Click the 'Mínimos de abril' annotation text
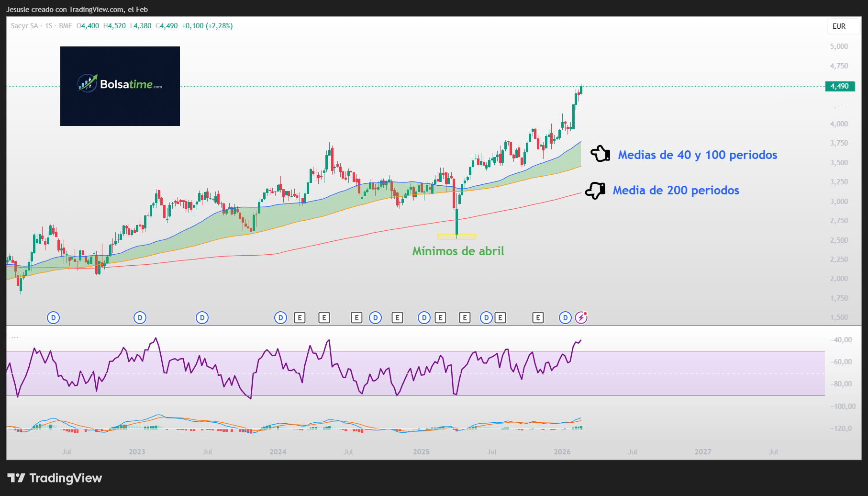The width and height of the screenshot is (868, 496). point(459,251)
